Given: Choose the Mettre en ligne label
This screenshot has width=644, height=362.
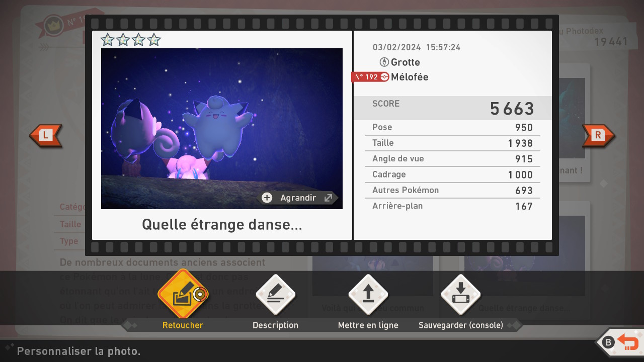Looking at the screenshot, I should 368,325.
